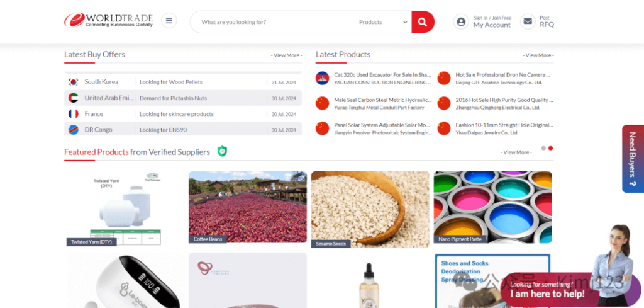644x308 pixels.
Task: Click the search input field
Action: coord(275,22)
